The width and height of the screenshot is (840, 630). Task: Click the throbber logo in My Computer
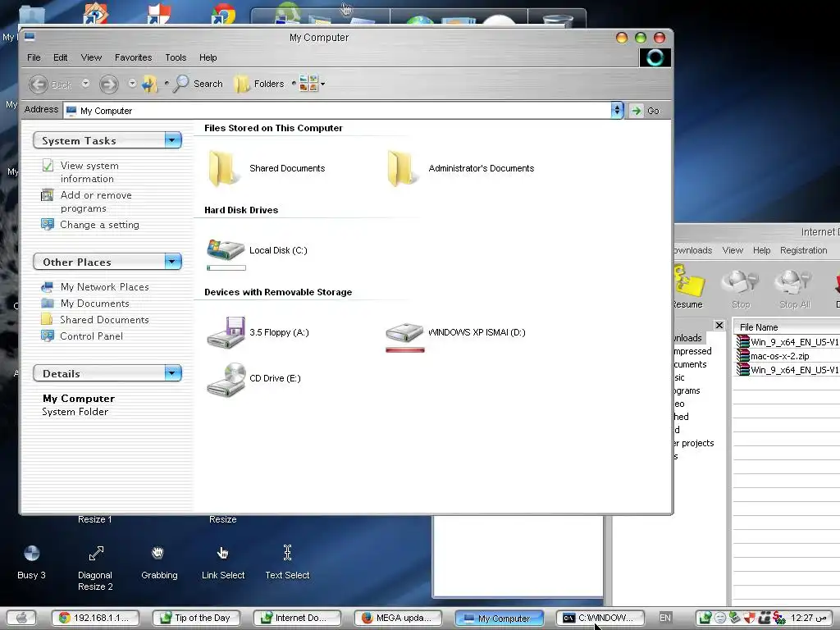pos(655,57)
